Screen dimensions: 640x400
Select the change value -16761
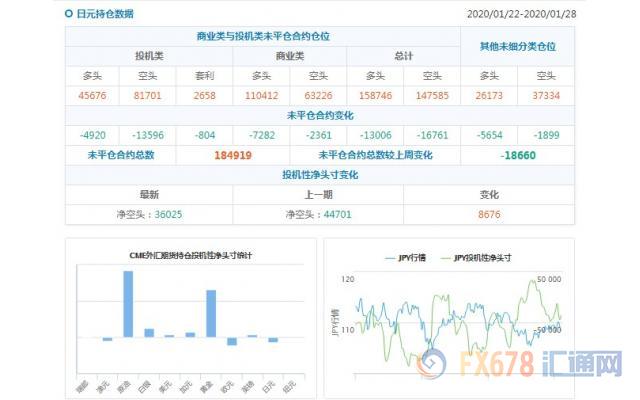point(432,136)
